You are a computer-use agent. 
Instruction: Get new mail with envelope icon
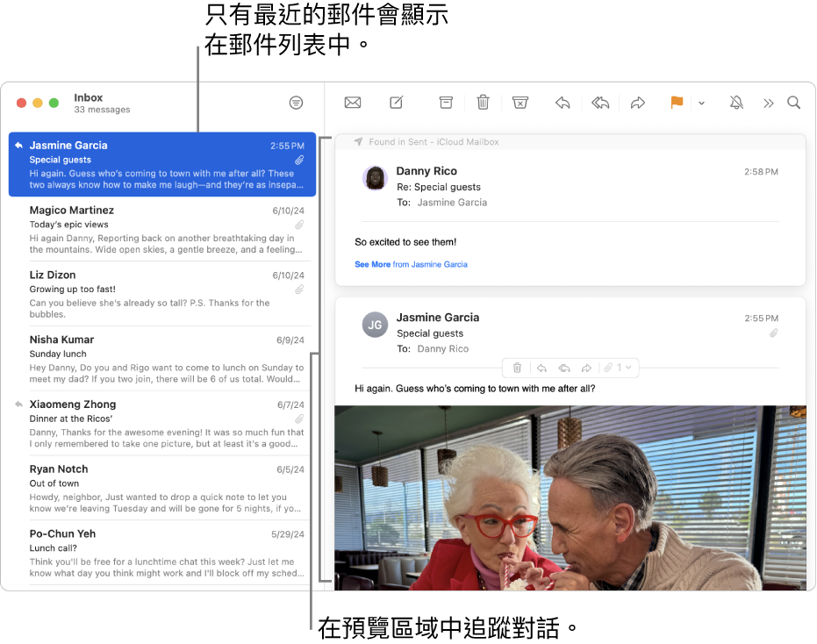point(353,103)
